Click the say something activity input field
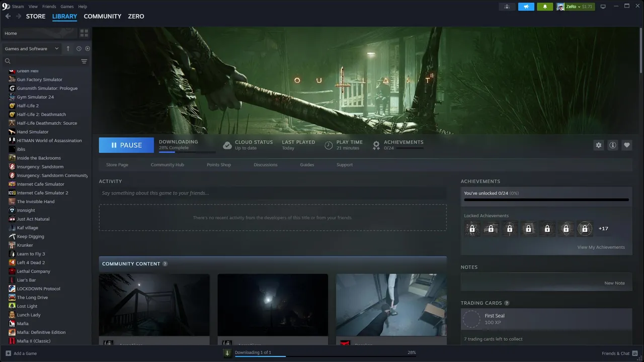 click(273, 193)
